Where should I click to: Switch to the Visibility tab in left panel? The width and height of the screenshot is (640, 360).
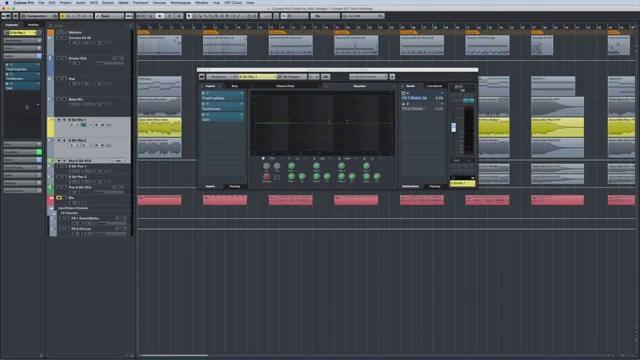click(33, 25)
